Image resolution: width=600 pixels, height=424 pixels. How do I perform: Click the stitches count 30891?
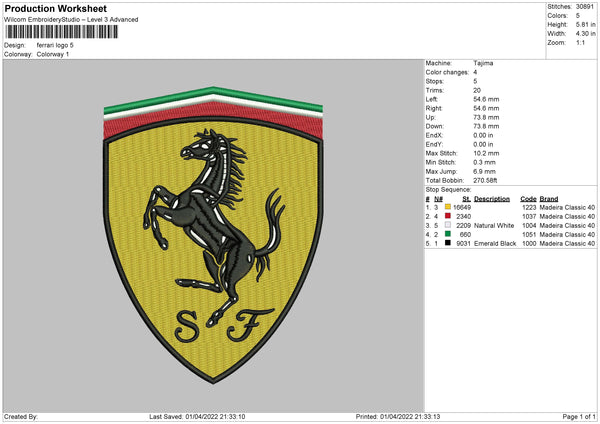pyautogui.click(x=585, y=7)
